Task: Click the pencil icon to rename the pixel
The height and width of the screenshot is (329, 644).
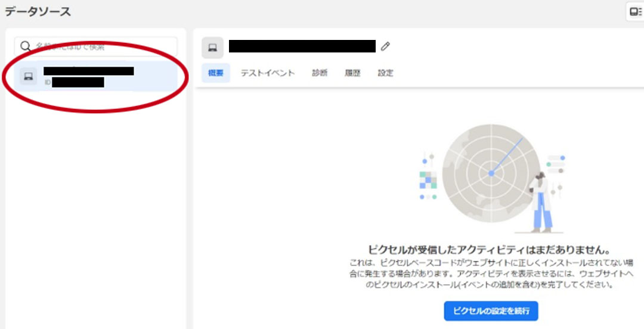Action: pyautogui.click(x=386, y=46)
